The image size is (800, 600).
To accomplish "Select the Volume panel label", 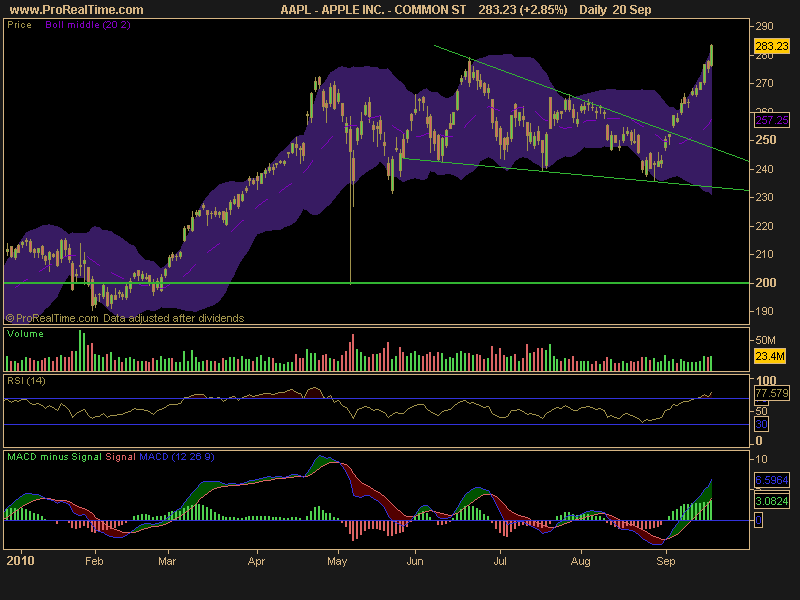I will [x=26, y=334].
